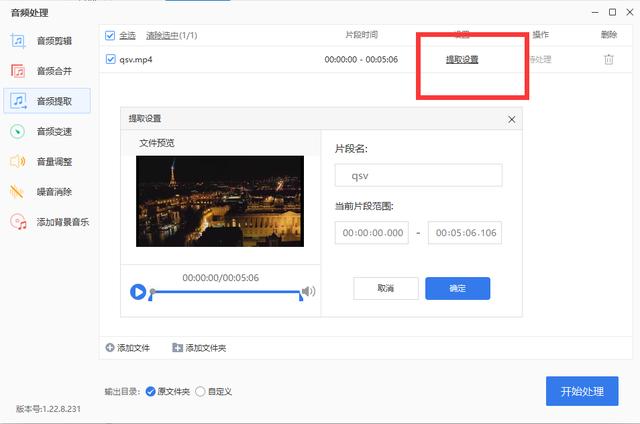
Task: Uncheck the qsv.mp4 file checkbox
Action: pos(110,59)
